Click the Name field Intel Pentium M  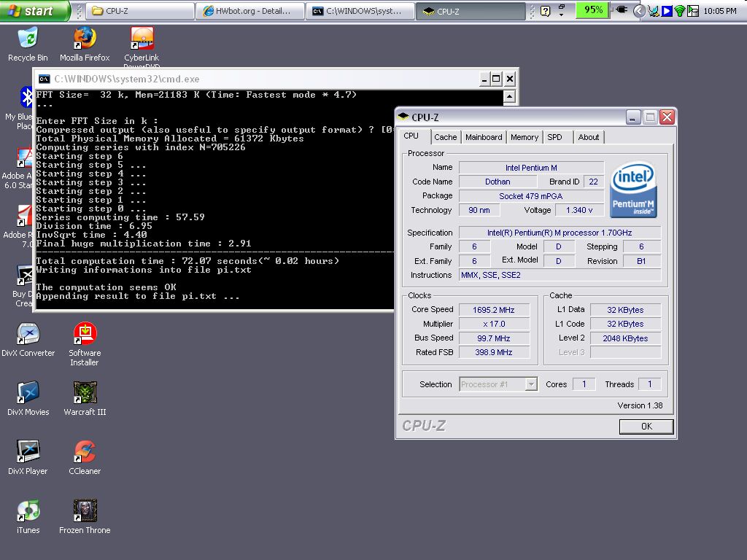click(531, 168)
